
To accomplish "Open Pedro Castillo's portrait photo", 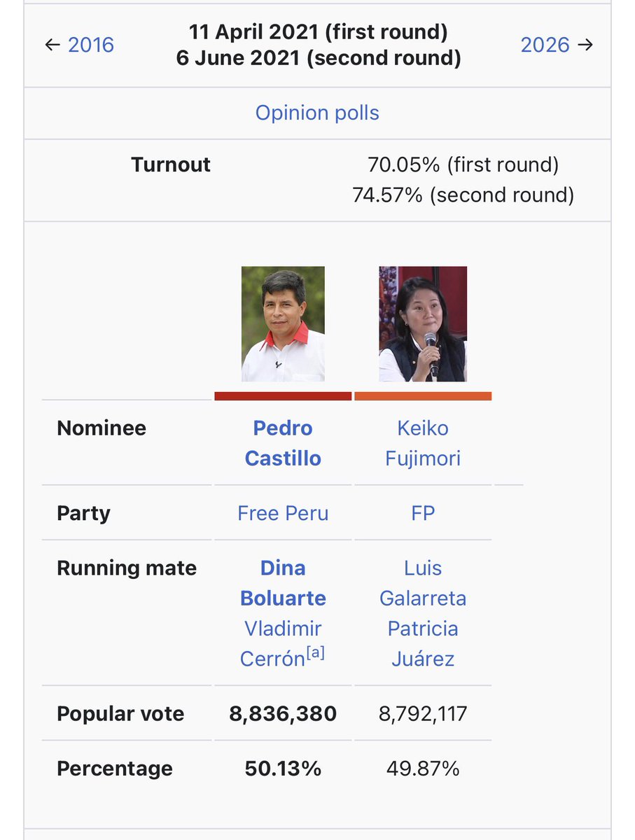I will coord(283,324).
